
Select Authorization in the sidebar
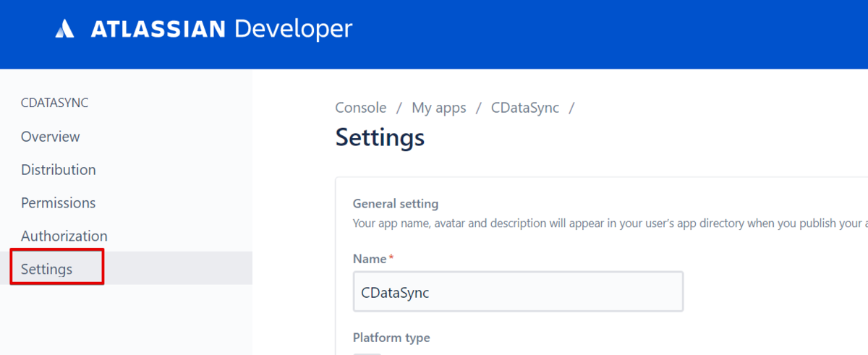pos(64,236)
